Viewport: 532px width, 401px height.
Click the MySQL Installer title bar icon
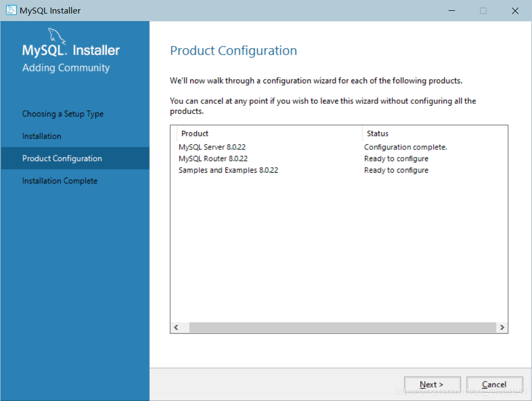11,10
